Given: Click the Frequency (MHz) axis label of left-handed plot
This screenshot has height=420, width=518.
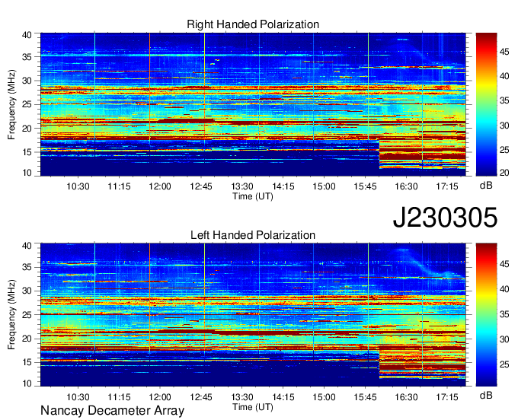Looking at the screenshot, I should tap(11, 315).
